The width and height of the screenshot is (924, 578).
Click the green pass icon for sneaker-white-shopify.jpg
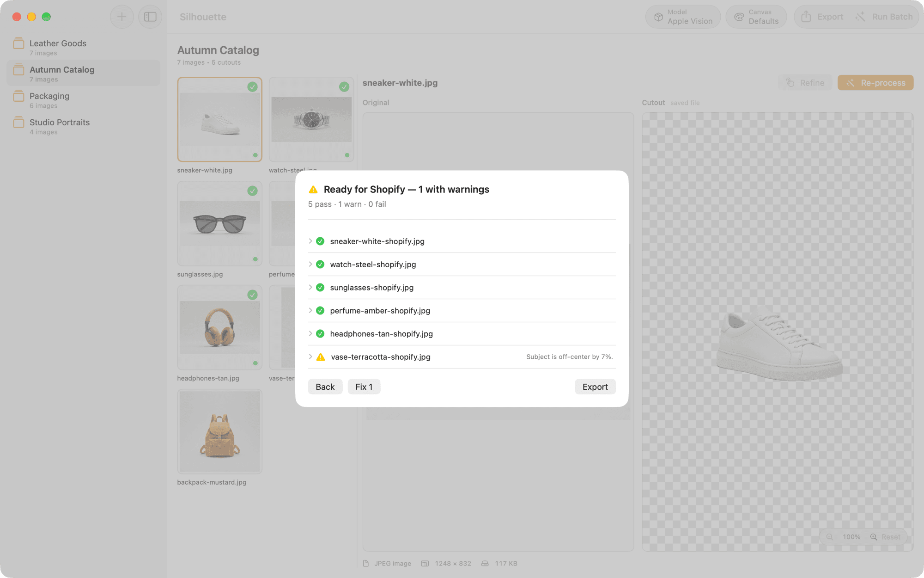tap(320, 241)
